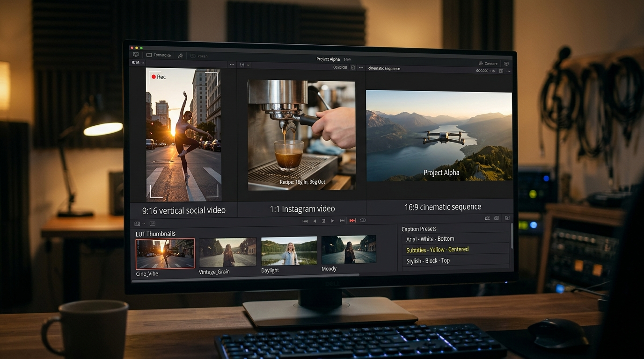Open the 1:1 aspect ratio dropdown
The width and height of the screenshot is (644, 359).
(x=245, y=65)
